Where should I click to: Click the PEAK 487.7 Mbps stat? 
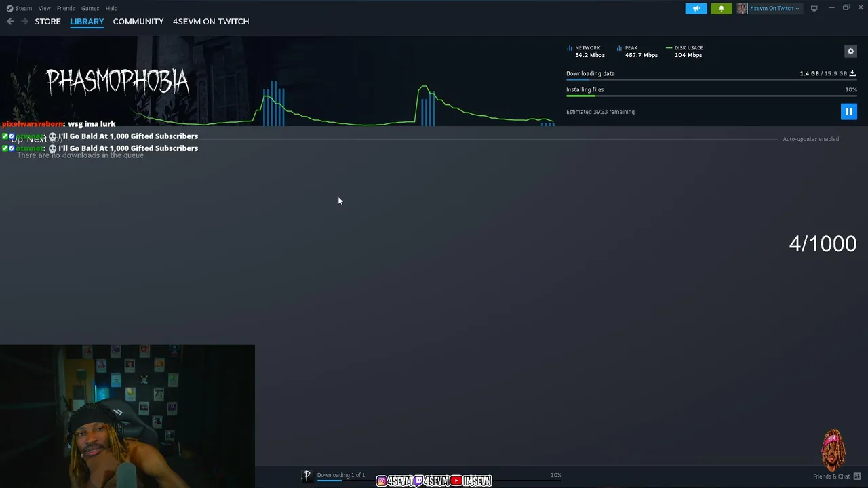pyautogui.click(x=637, y=52)
